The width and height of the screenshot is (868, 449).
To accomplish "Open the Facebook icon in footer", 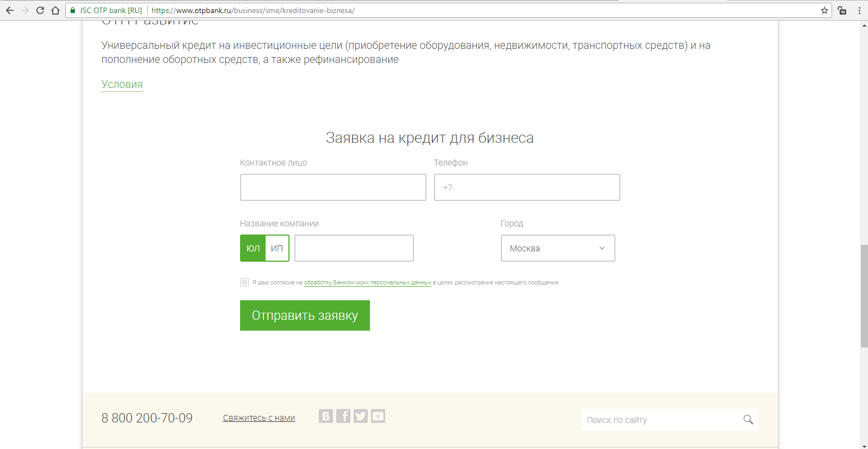I will pos(343,416).
